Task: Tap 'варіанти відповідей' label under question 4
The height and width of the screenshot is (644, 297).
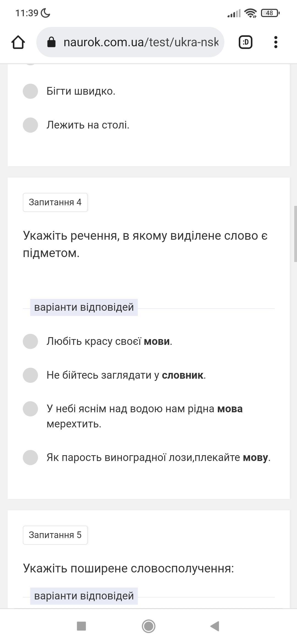Action: click(84, 307)
